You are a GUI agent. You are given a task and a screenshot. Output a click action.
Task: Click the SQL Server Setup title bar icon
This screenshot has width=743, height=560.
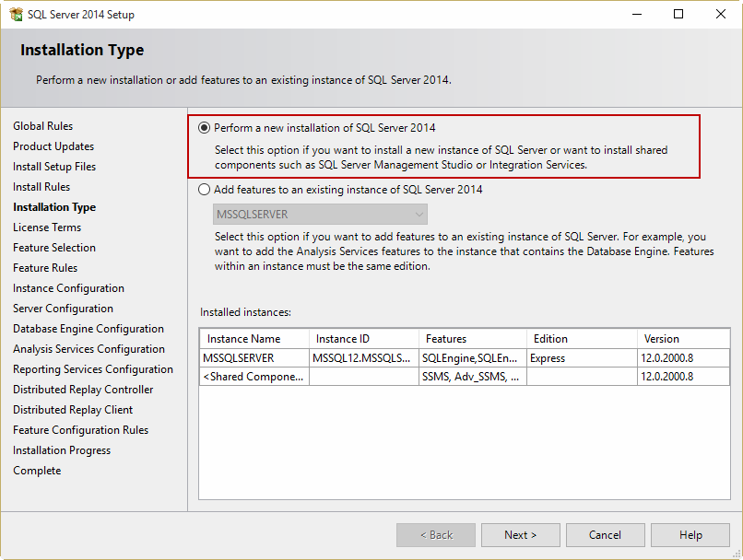point(16,14)
